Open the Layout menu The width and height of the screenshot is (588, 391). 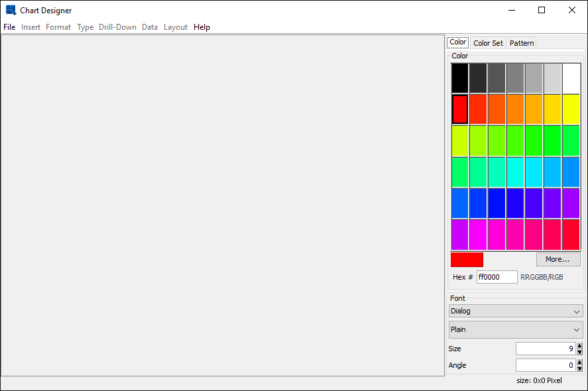click(176, 27)
